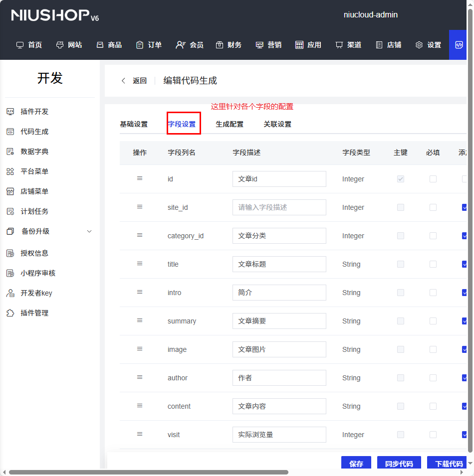Expand the 备份升级 sidebar submenu
The width and height of the screenshot is (474, 476).
89,231
